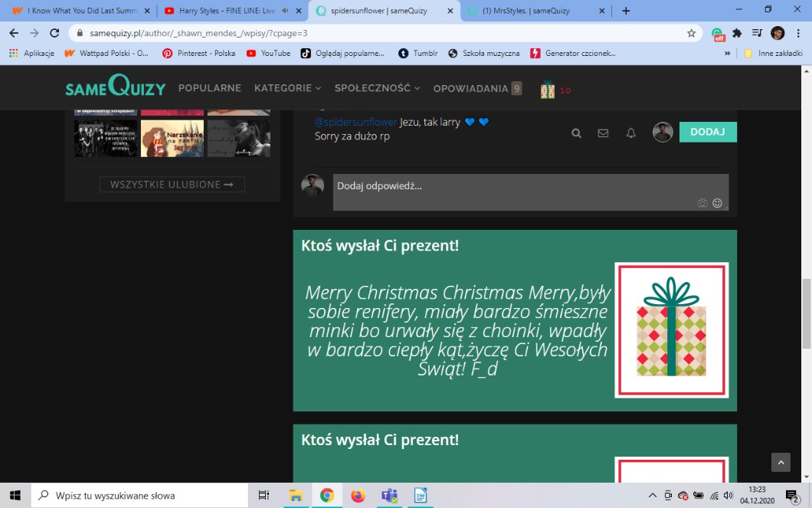The image size is (812, 508).
Task: Switch to the Harry Styles YouTube tab
Action: pos(226,11)
